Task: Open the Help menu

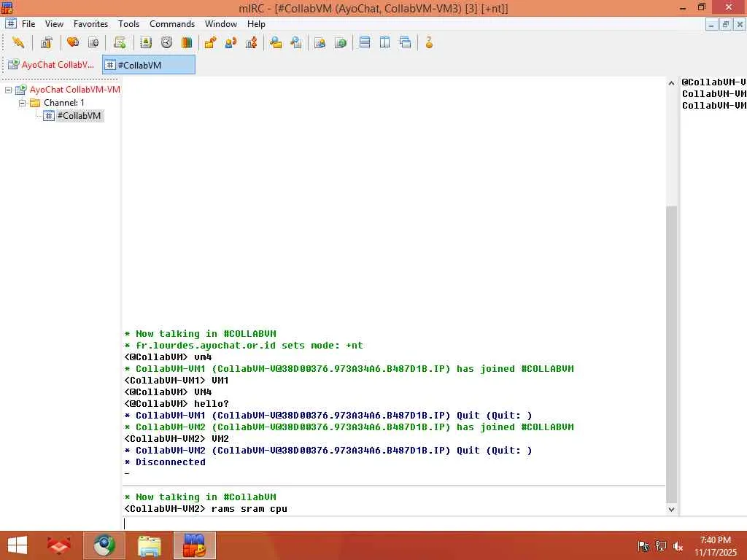Action: pyautogui.click(x=256, y=24)
